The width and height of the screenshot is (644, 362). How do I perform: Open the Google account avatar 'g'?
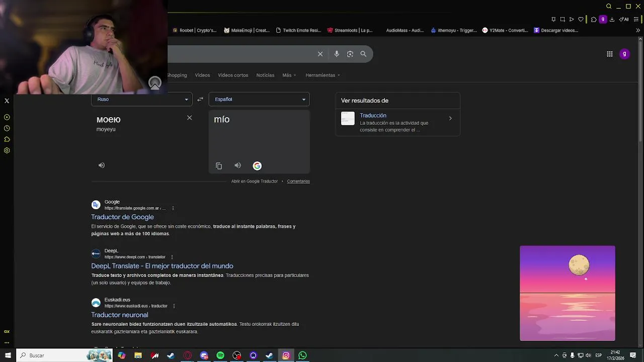[x=624, y=54]
